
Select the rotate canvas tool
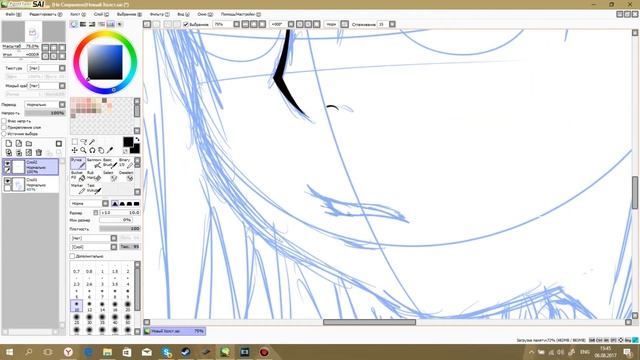pyautogui.click(x=92, y=150)
